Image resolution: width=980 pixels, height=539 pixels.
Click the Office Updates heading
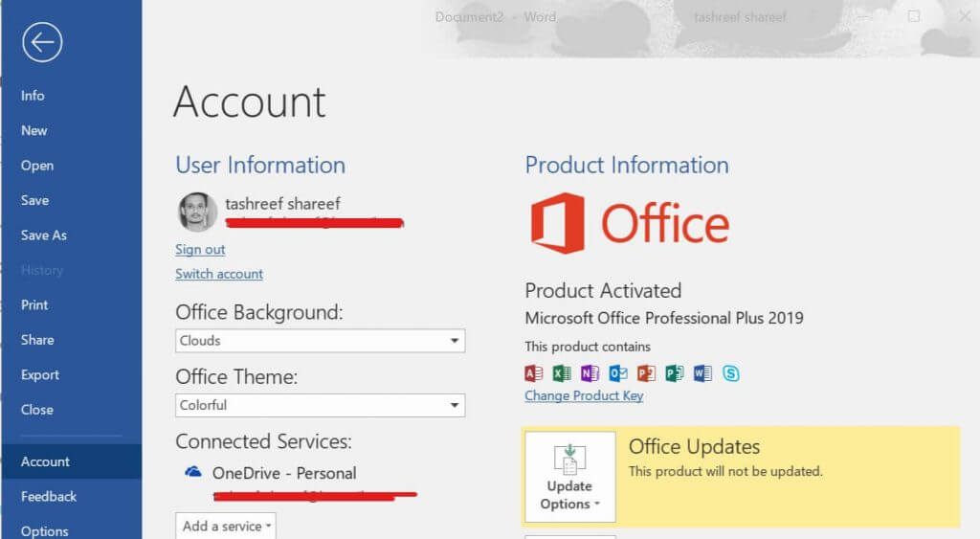pos(694,447)
